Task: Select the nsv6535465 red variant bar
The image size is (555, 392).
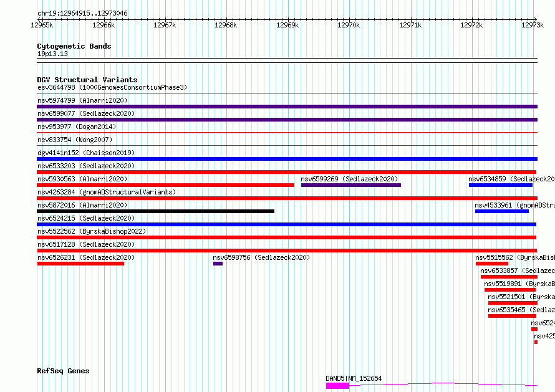Action: (512, 316)
